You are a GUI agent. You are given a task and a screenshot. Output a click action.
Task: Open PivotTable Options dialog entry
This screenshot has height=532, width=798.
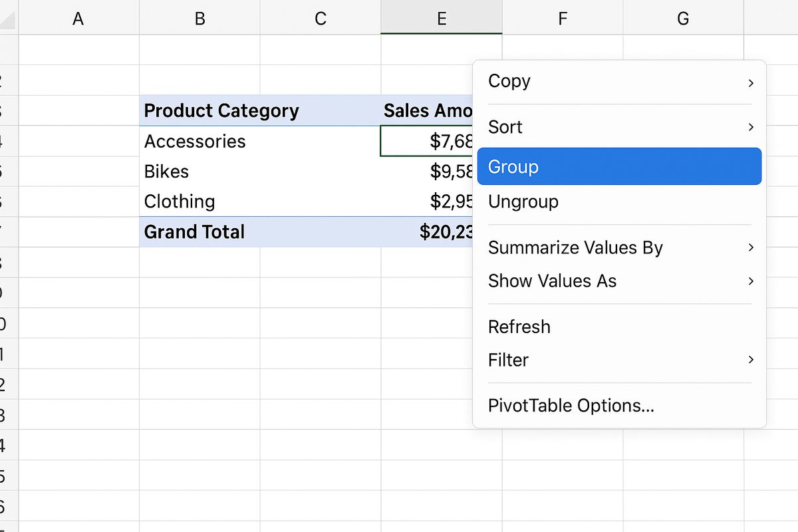pyautogui.click(x=619, y=406)
